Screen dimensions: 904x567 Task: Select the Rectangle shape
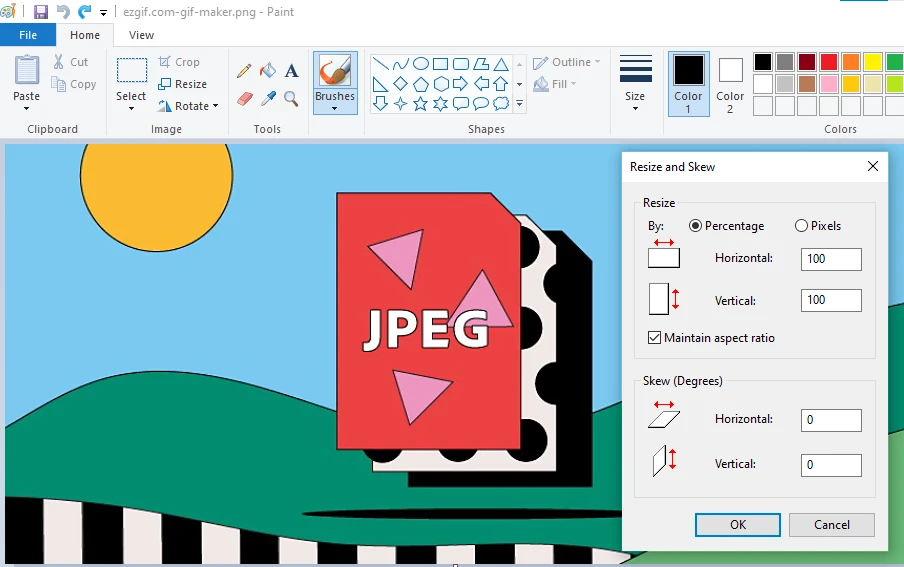(440, 63)
